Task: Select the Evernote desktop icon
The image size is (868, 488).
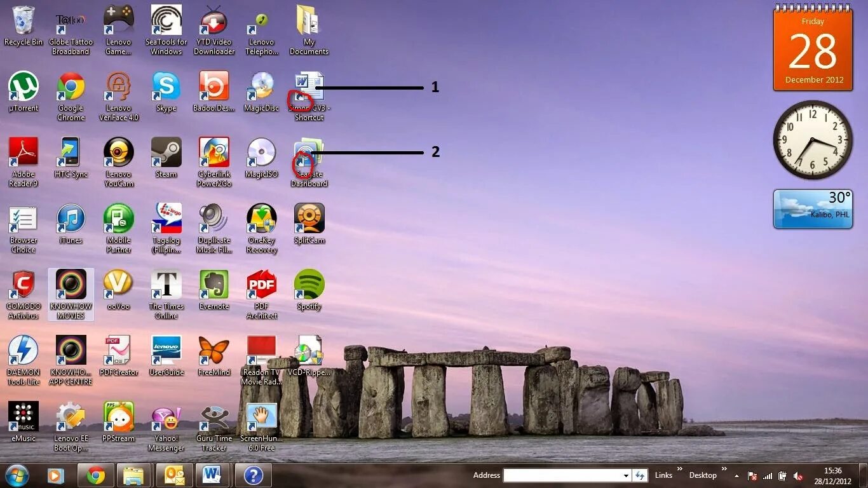Action: [214, 285]
